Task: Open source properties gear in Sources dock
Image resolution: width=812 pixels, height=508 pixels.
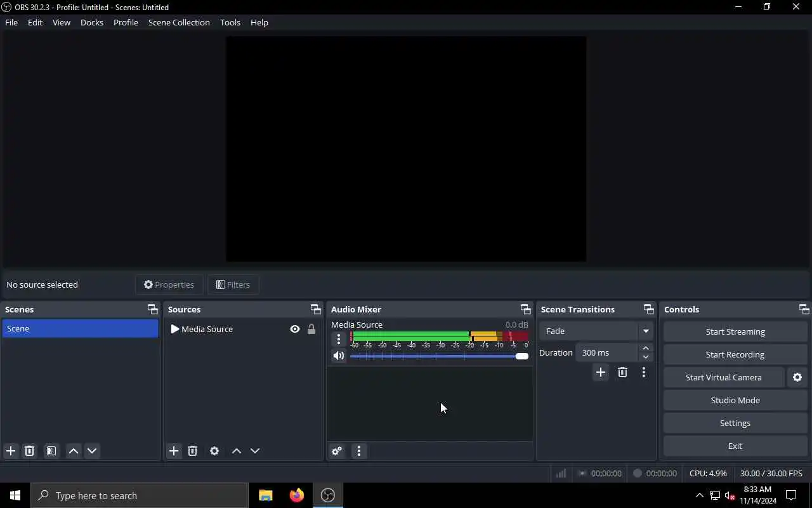Action: (x=214, y=451)
